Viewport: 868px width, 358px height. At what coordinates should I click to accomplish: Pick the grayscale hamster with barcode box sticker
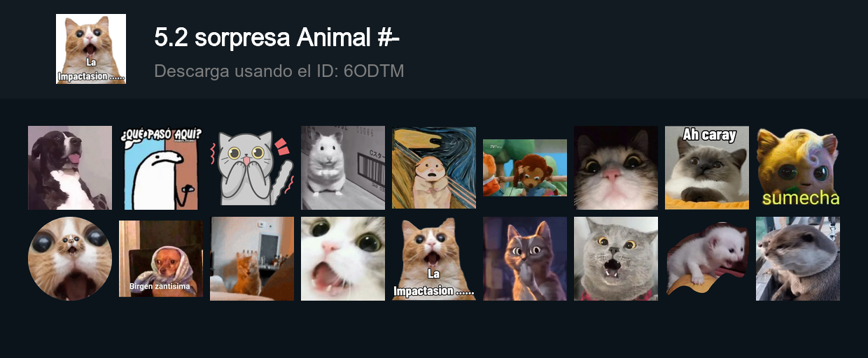(x=343, y=168)
